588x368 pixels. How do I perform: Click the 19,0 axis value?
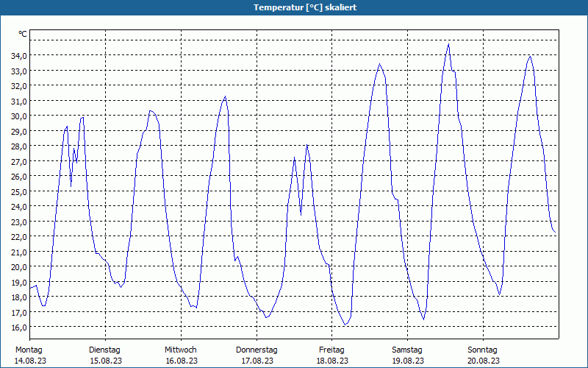(19, 282)
